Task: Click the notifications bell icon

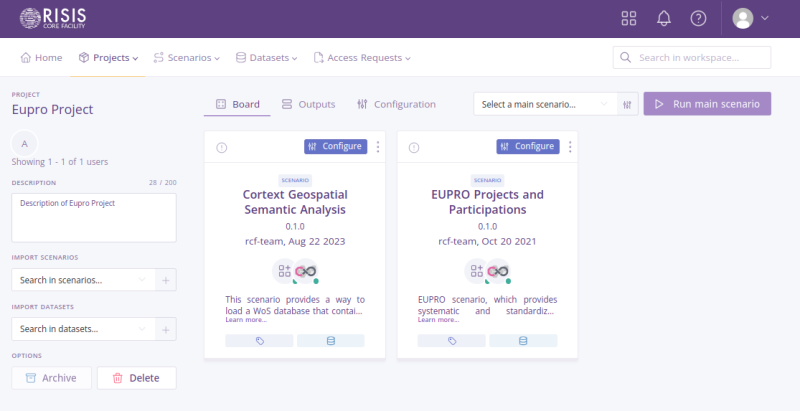Action: pos(663,18)
